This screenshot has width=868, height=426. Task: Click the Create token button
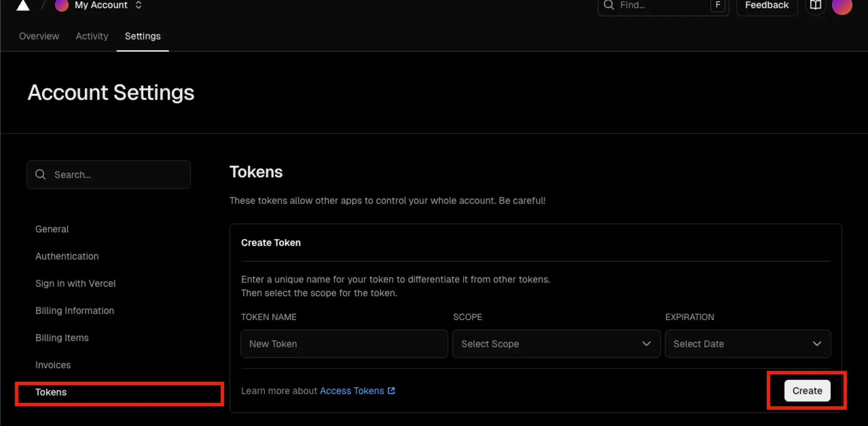[807, 391]
